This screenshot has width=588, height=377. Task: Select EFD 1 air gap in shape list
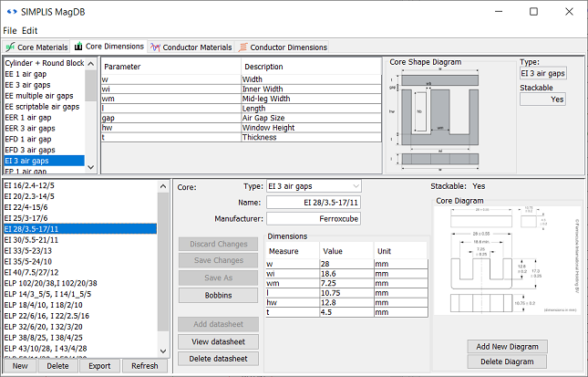pos(30,139)
